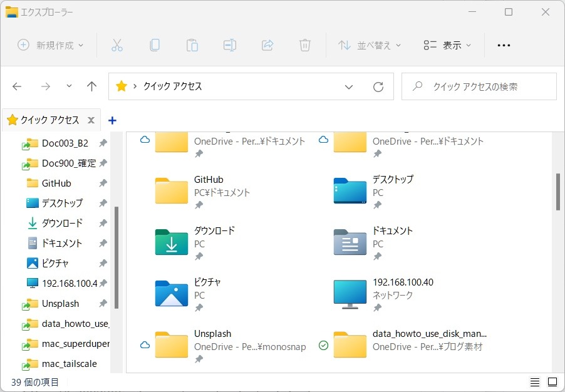Click the Paste icon in the toolbar
The height and width of the screenshot is (392, 565).
(x=192, y=44)
